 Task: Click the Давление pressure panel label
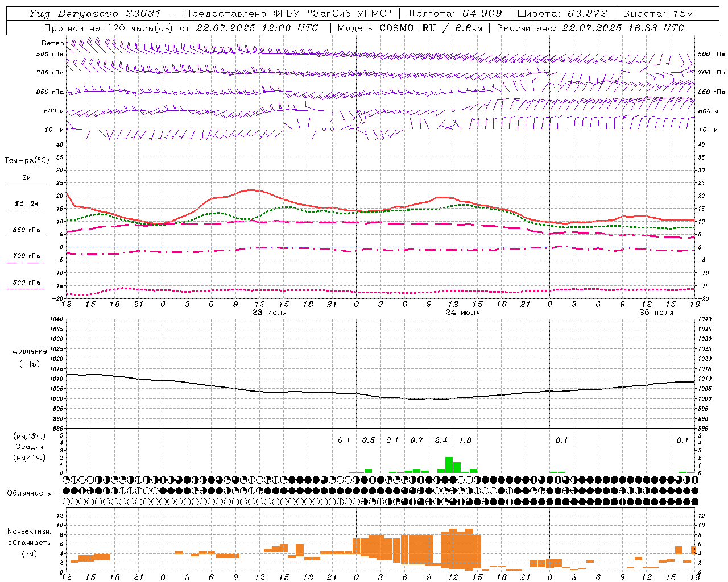pyautogui.click(x=29, y=351)
